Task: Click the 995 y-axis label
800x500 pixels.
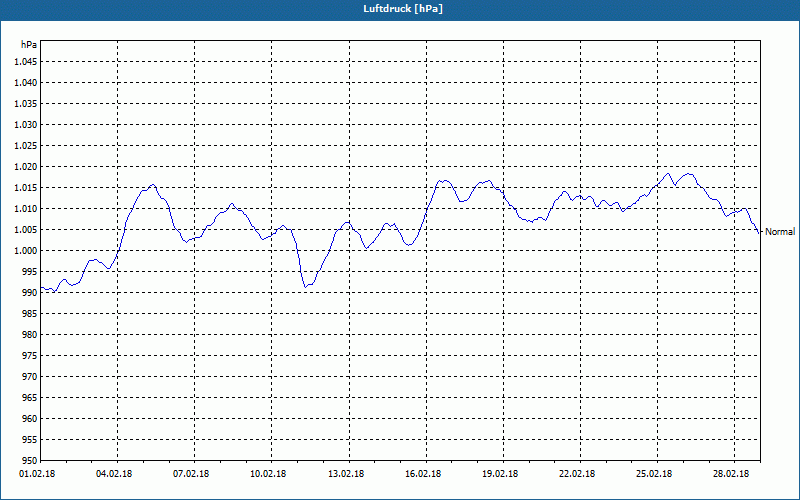Action: coord(30,271)
